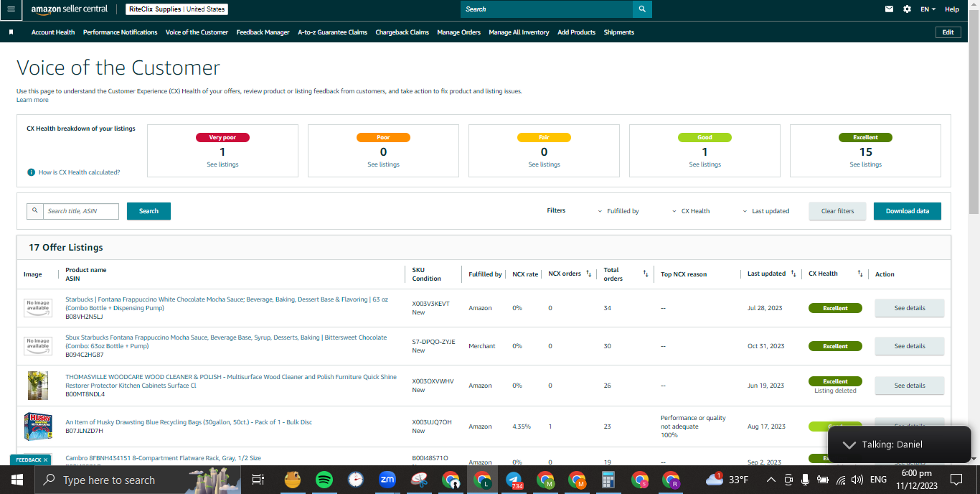The image size is (980, 494).
Task: Open Cambro 8-Compartment Flatware Rack link
Action: coord(163,458)
